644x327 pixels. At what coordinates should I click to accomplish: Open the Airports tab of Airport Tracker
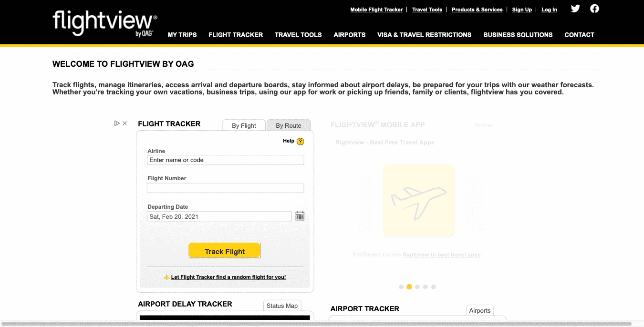(x=479, y=310)
